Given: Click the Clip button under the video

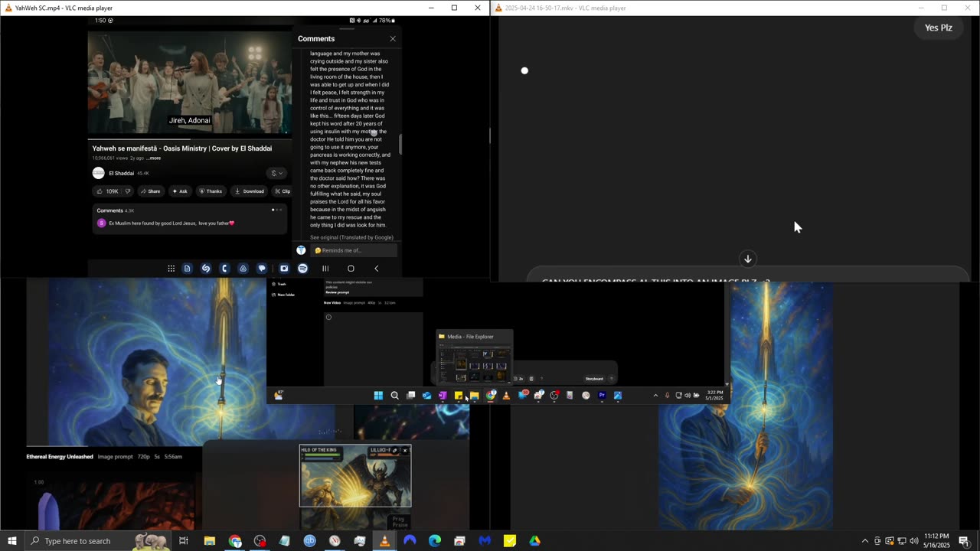Looking at the screenshot, I should (283, 191).
